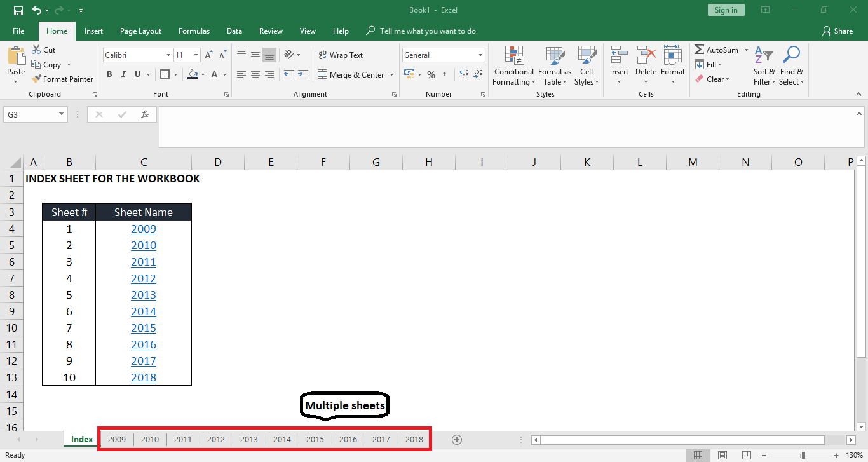Open Find & Select options

[x=792, y=65]
